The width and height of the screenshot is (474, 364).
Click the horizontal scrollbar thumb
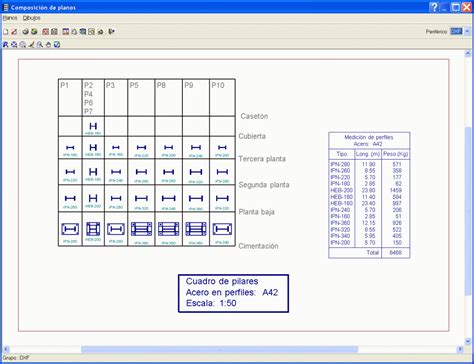[219, 349]
